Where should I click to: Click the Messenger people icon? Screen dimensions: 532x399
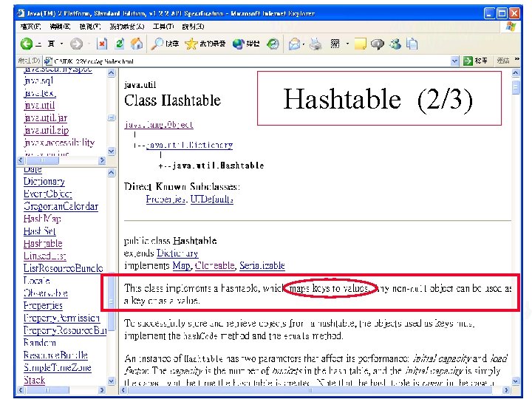click(395, 44)
